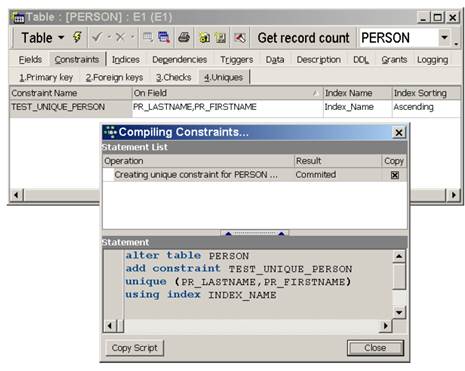The width and height of the screenshot is (465, 371).
Task: Click the Commited result cell
Action: tap(337, 175)
